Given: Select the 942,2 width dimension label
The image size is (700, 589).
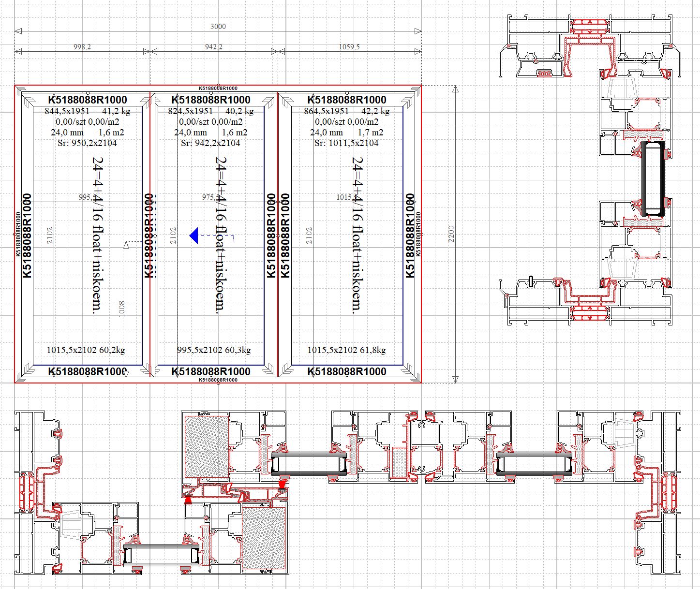Looking at the screenshot, I should [x=213, y=47].
